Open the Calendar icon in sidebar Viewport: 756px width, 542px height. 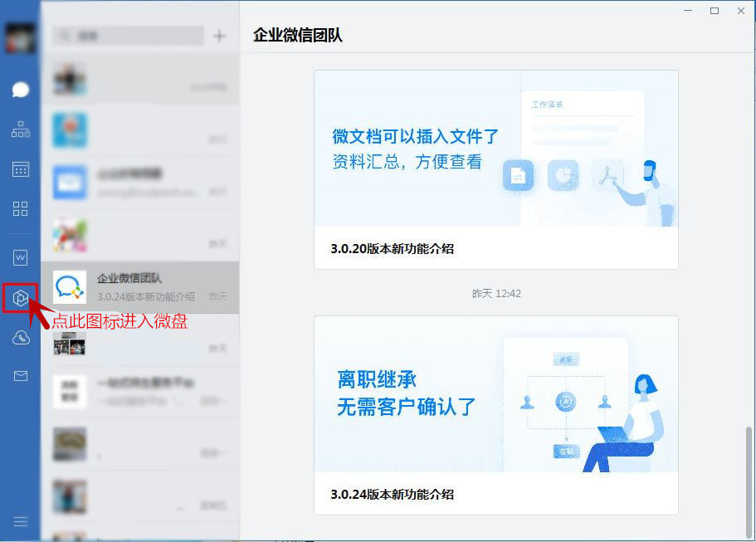coord(20,168)
